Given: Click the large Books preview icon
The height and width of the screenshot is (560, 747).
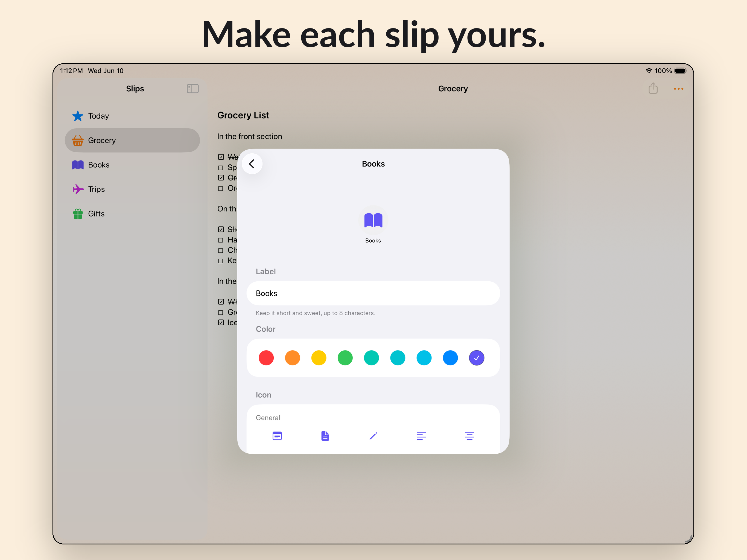Looking at the screenshot, I should [373, 220].
